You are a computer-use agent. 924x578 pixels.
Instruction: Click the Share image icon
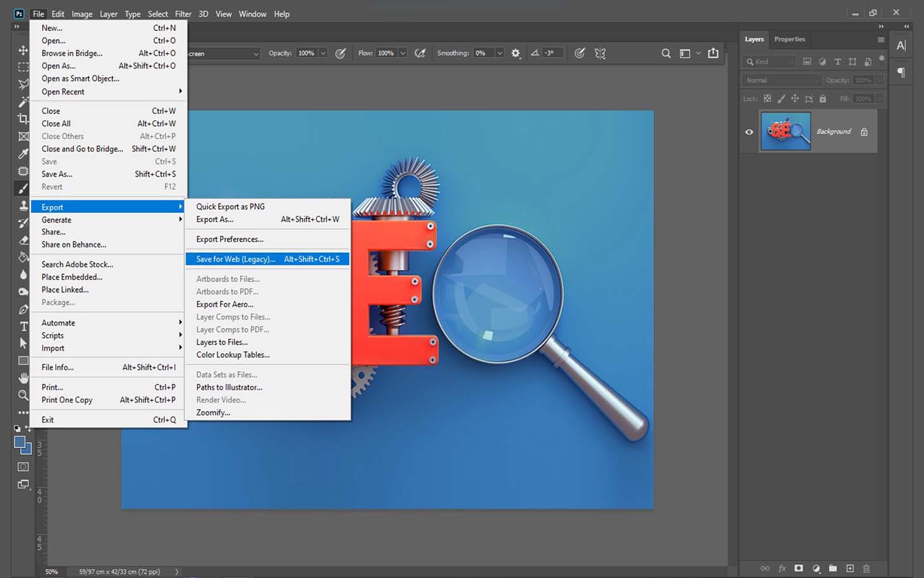pos(714,53)
